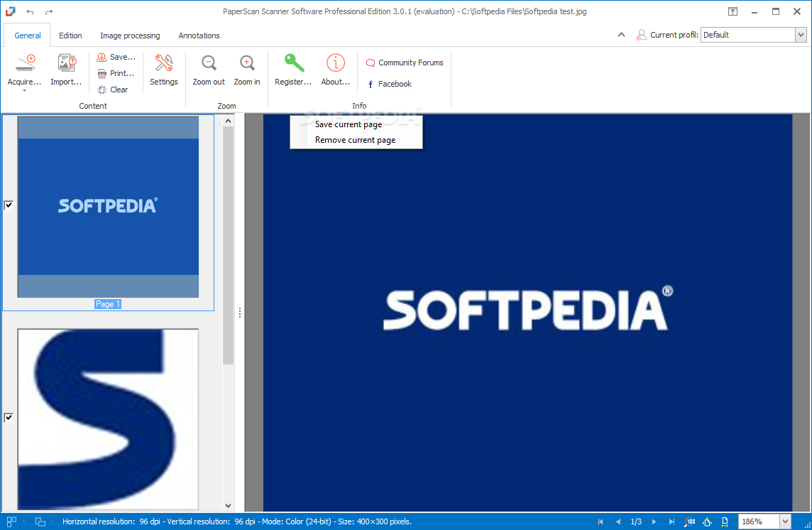The image size is (812, 530).
Task: Open the Current profil Default dropdown
Action: pos(801,35)
